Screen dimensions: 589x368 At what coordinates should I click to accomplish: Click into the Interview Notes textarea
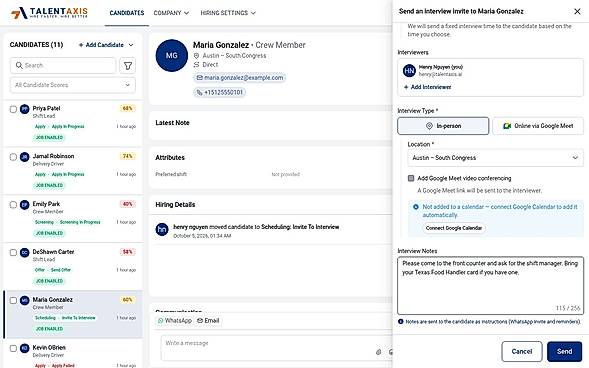[x=490, y=286]
